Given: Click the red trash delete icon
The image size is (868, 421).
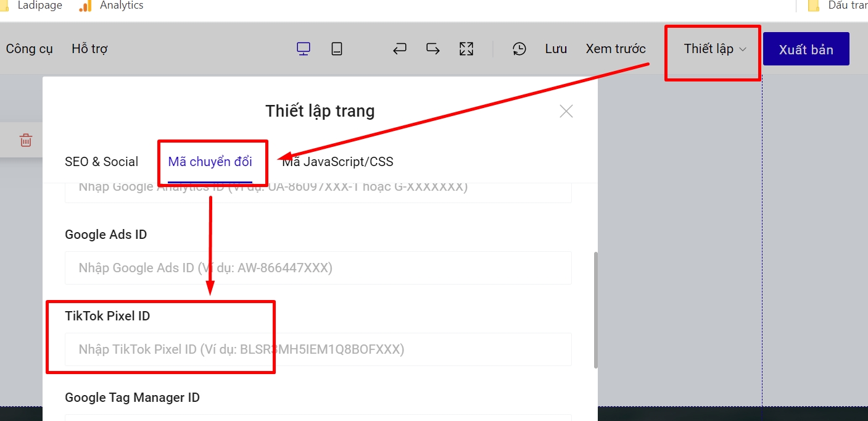Looking at the screenshot, I should [x=26, y=140].
